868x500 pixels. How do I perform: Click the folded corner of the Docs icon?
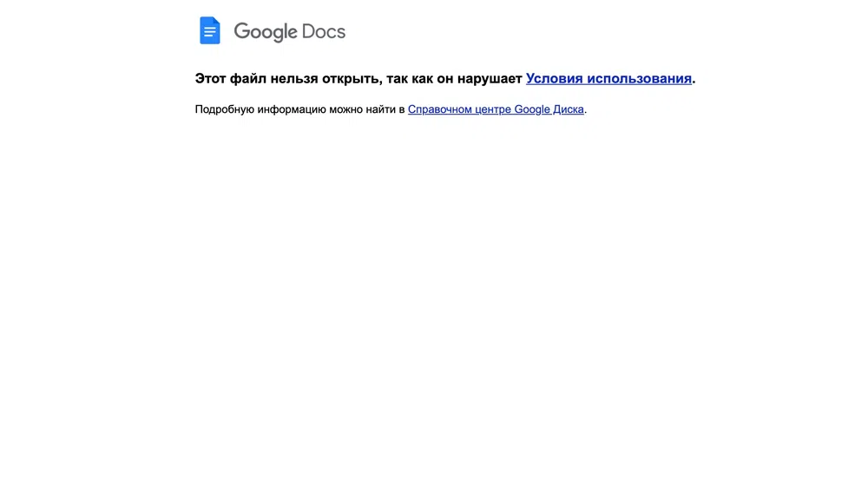pyautogui.click(x=216, y=21)
